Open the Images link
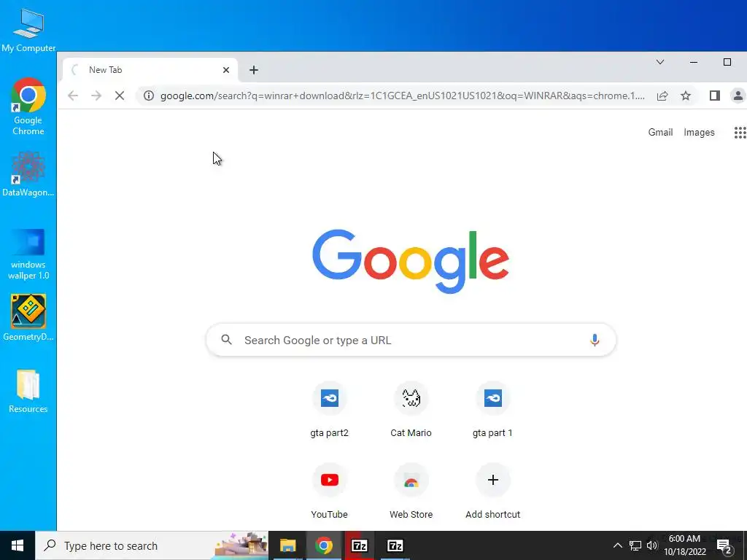This screenshot has height=560, width=747. click(699, 133)
